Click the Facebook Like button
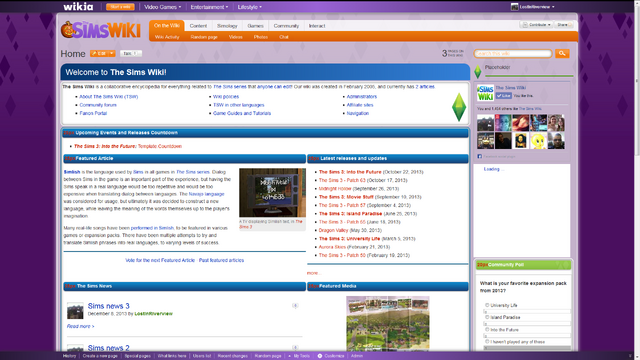The height and width of the screenshot is (360, 640). tap(504, 96)
